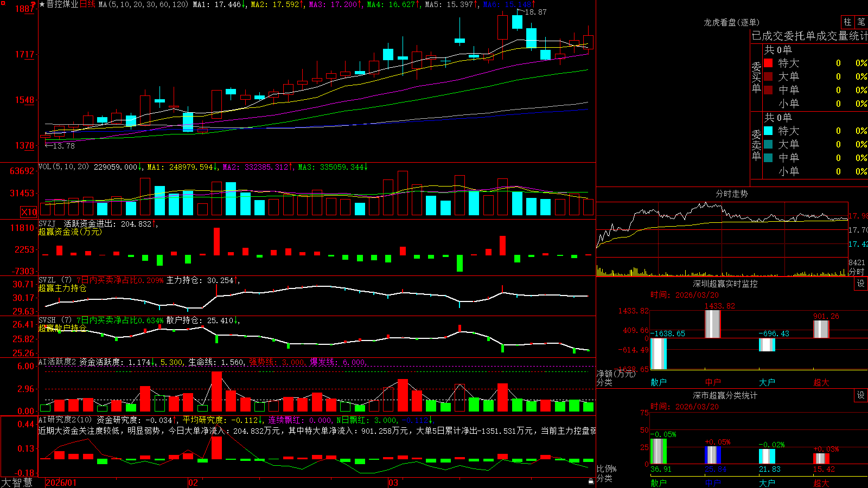Viewport: 868px width, 488px height.
Task: Click the MA3: 17.200 value
Action: pyautogui.click(x=333, y=4)
